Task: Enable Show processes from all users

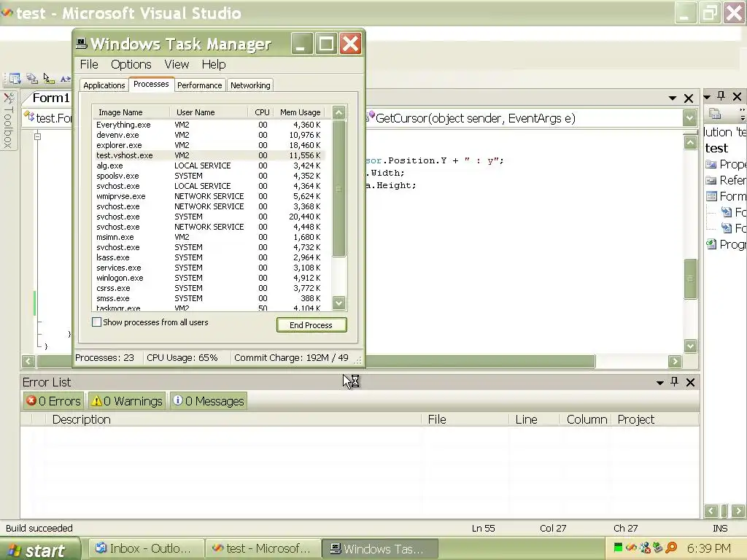Action: click(97, 322)
